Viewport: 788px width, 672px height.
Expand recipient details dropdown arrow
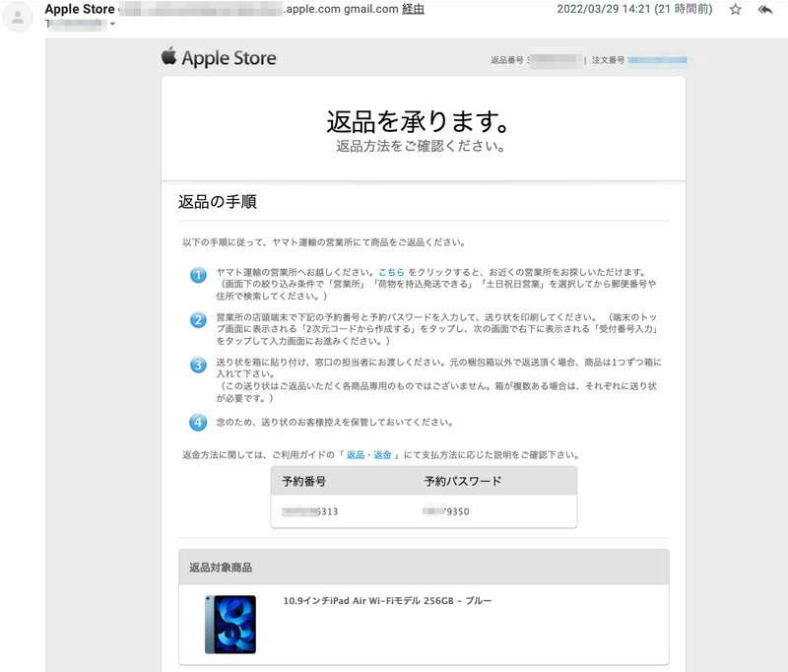pyautogui.click(x=112, y=24)
